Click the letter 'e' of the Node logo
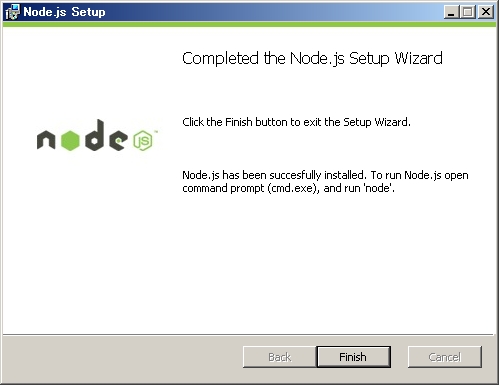This screenshot has height=385, width=499. [x=118, y=140]
